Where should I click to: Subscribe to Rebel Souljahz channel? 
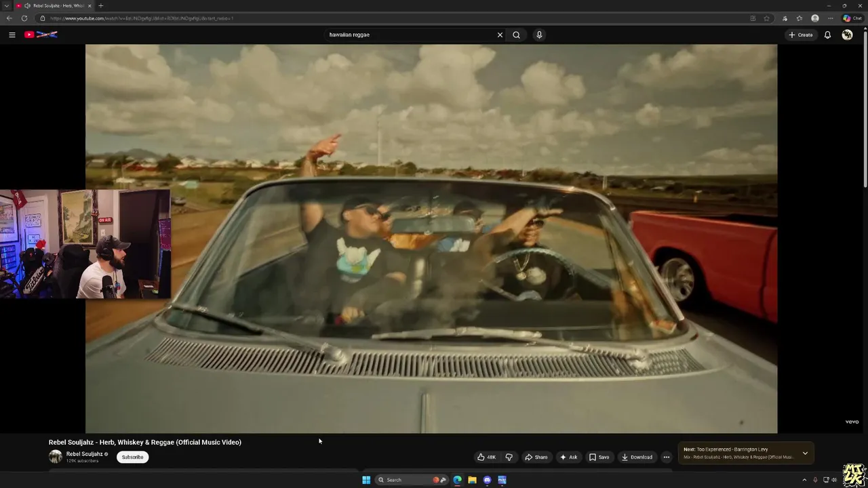[x=132, y=457]
